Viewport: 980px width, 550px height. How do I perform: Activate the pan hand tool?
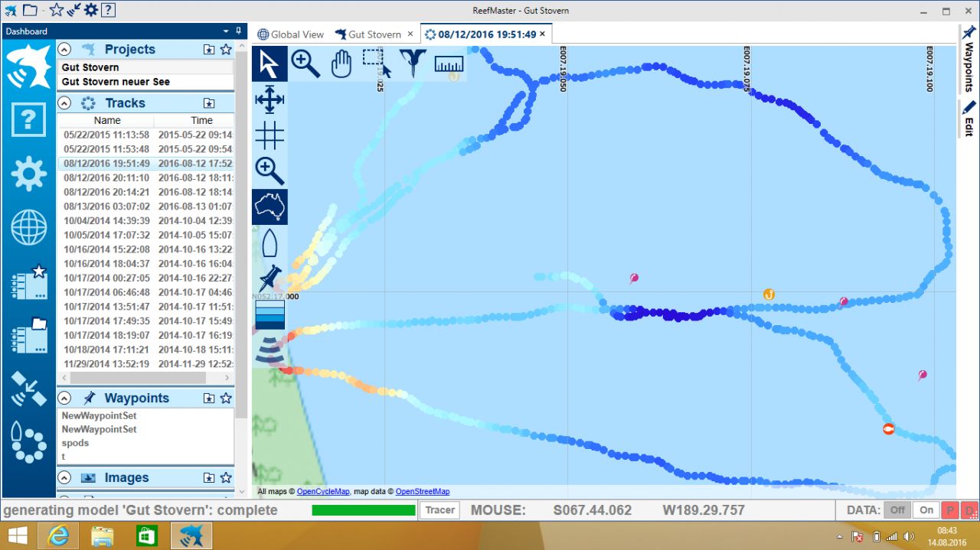341,63
